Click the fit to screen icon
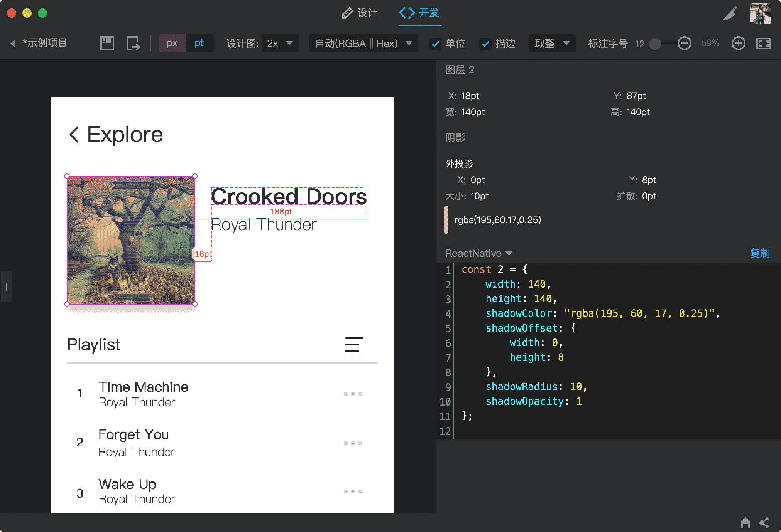This screenshot has width=781, height=532. point(763,43)
